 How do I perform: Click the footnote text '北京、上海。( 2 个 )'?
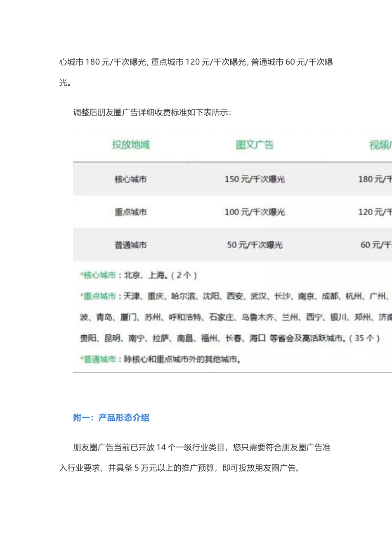[161, 275]
